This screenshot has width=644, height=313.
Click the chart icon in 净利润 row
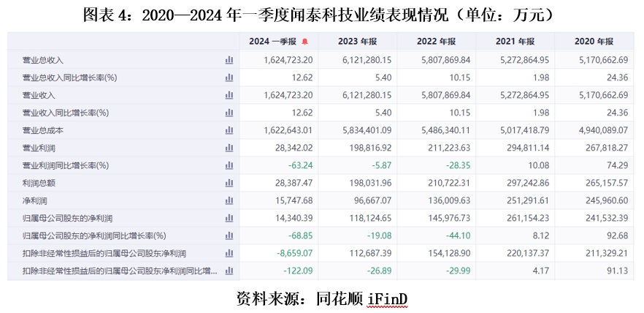tap(229, 200)
